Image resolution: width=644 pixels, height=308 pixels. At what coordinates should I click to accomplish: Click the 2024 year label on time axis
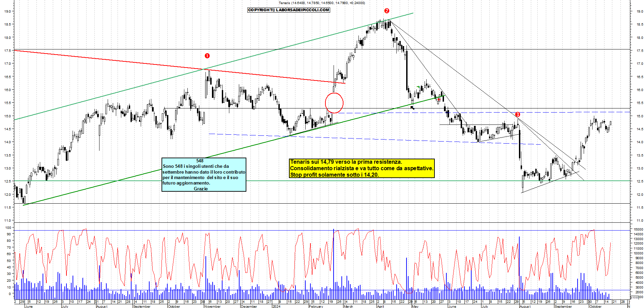point(276,306)
